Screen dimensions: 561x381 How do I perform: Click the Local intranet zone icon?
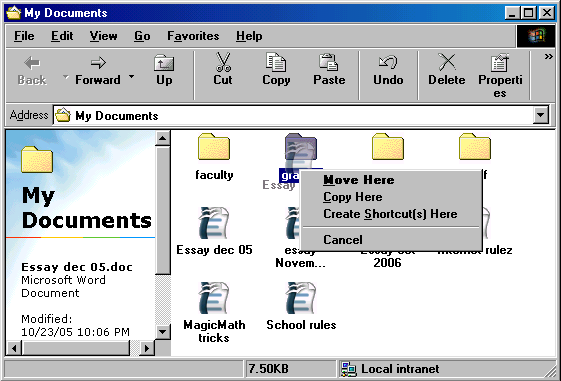coord(348,369)
